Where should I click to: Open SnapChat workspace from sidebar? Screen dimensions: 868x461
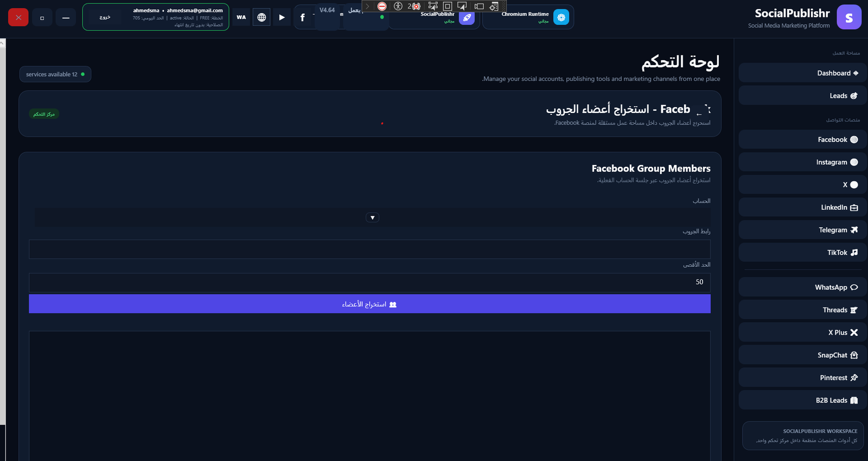click(802, 355)
